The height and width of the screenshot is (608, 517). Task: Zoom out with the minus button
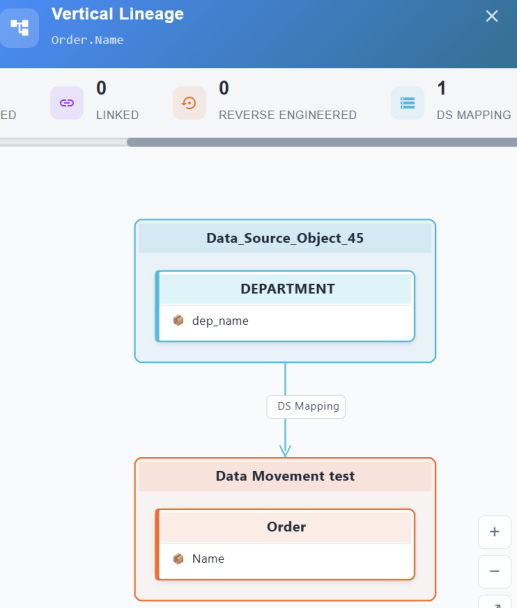494,572
